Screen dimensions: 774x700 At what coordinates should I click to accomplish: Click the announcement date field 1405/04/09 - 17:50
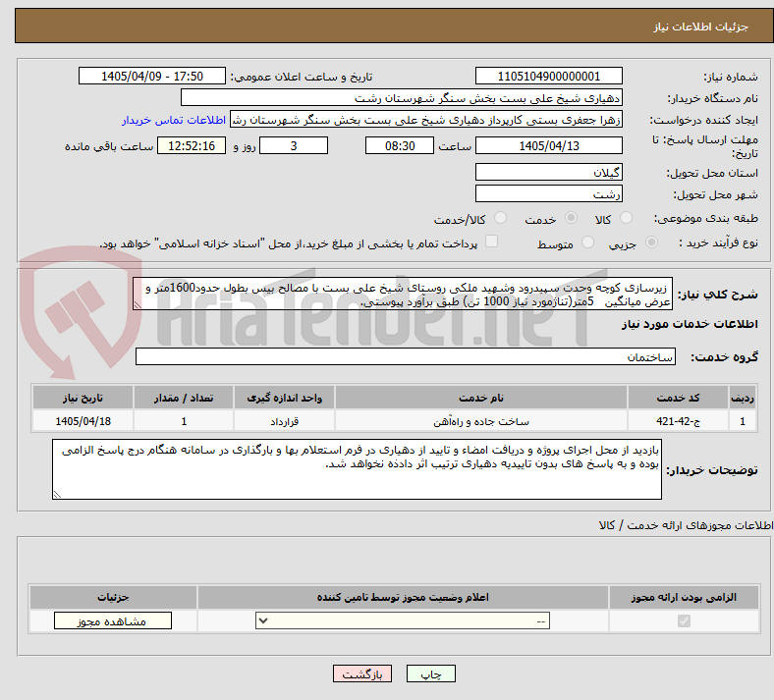(152, 76)
